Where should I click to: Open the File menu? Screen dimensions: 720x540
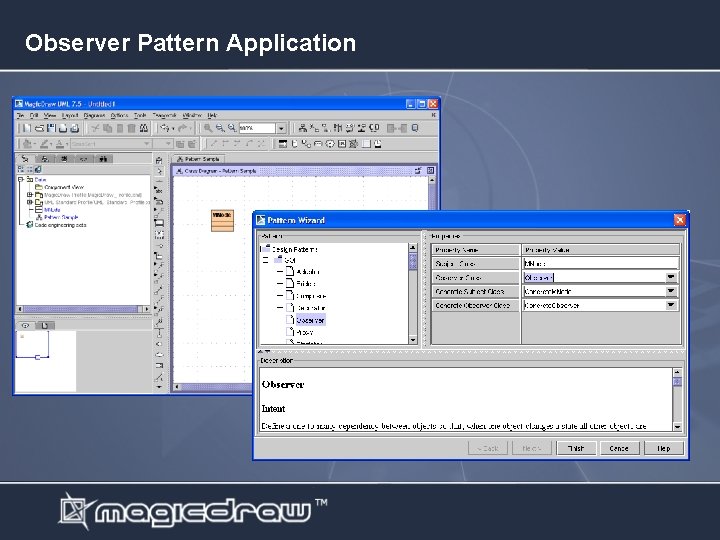20,115
